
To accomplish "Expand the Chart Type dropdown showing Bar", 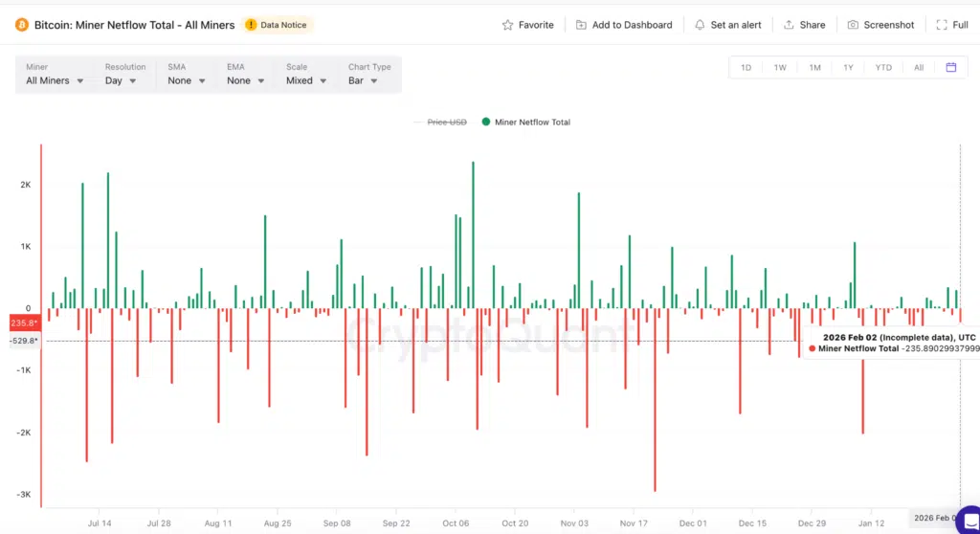I will click(x=363, y=80).
